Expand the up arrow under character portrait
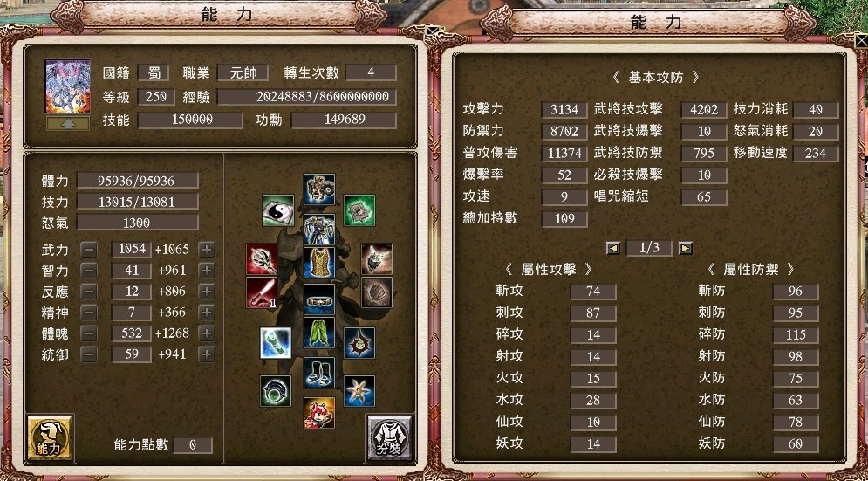 [x=67, y=124]
